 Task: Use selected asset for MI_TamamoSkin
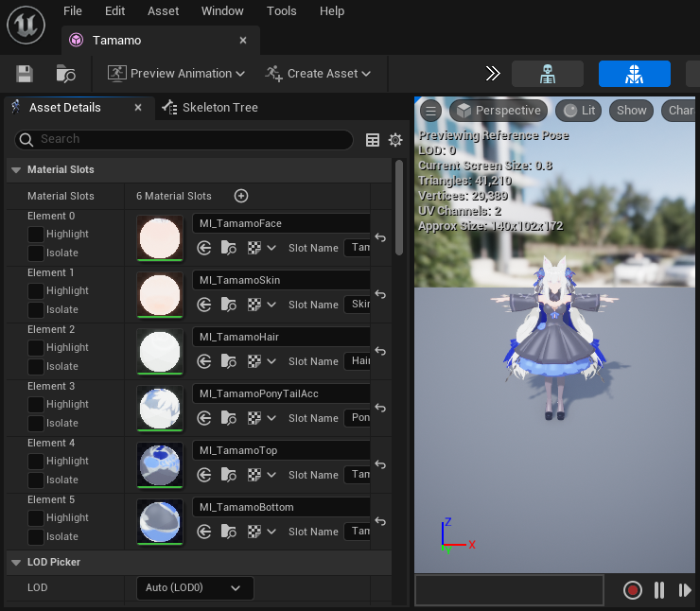click(x=204, y=305)
